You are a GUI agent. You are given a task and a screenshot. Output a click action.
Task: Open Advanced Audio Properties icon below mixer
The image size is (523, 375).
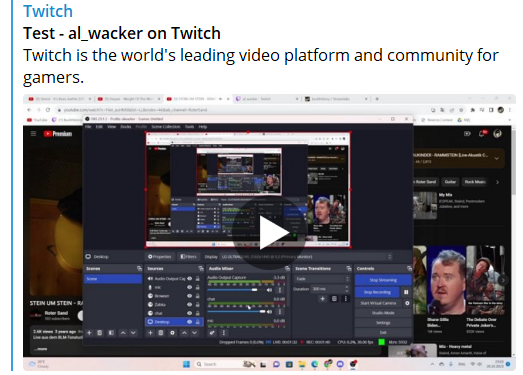[212, 333]
